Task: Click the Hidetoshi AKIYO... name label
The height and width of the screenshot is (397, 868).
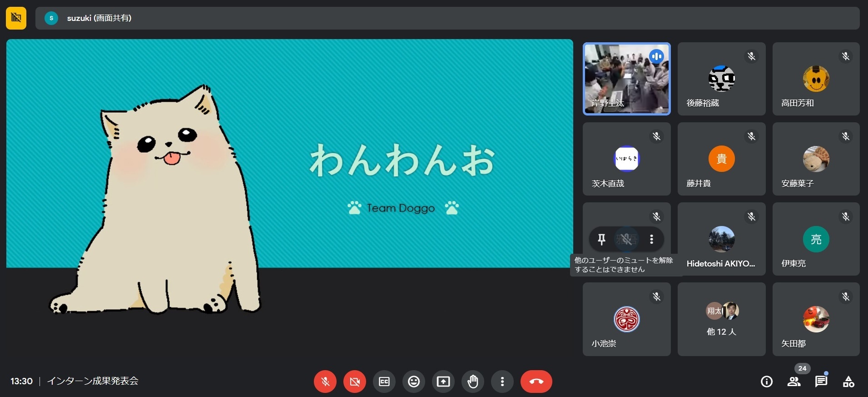Action: coord(721,264)
